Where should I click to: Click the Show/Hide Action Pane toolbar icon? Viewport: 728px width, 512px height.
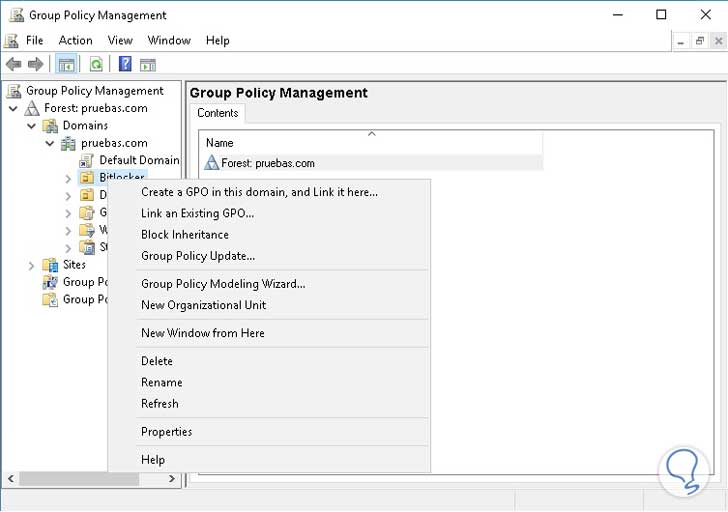click(x=148, y=64)
